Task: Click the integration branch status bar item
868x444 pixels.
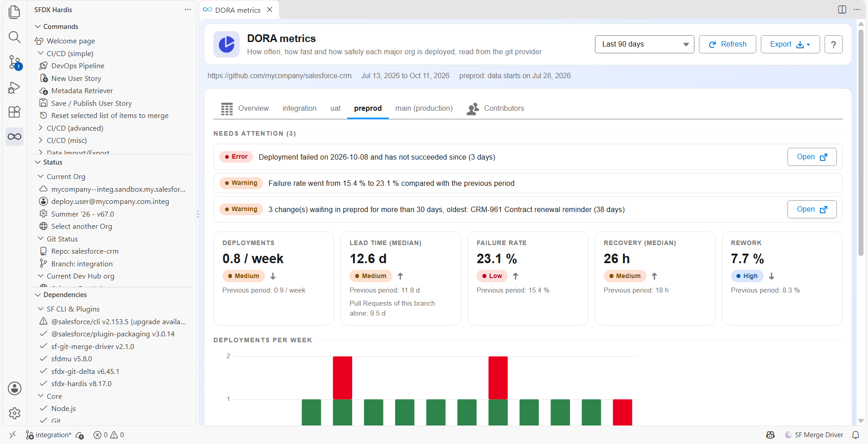Action: coord(49,435)
